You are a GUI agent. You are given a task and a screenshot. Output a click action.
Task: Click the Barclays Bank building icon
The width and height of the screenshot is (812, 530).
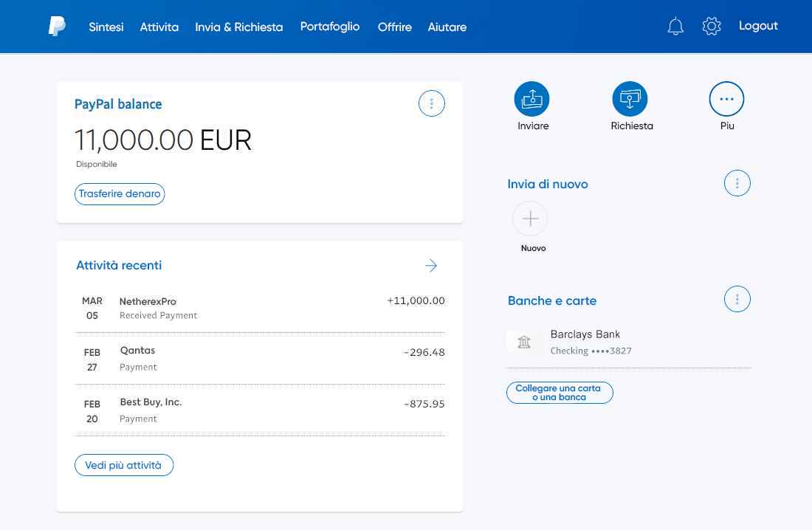point(524,342)
